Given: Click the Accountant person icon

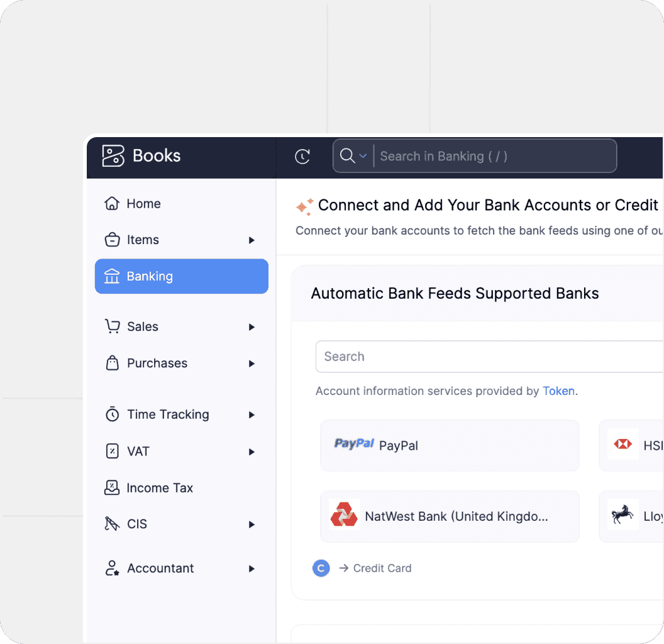Looking at the screenshot, I should 112,568.
